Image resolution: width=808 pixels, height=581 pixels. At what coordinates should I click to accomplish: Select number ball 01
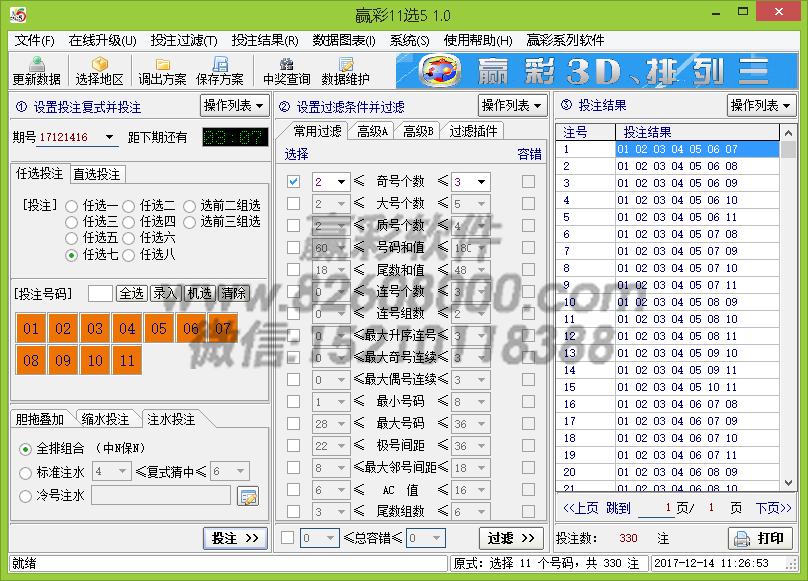(x=31, y=328)
